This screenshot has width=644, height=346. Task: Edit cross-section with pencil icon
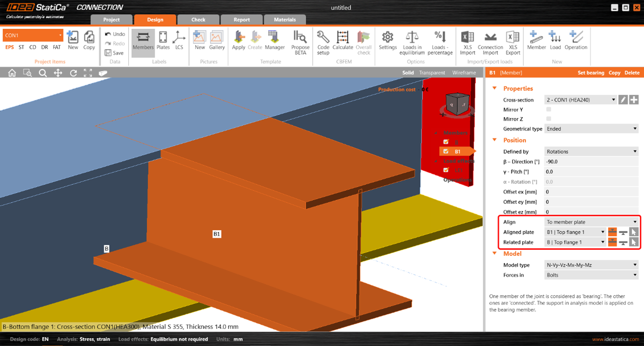(623, 100)
